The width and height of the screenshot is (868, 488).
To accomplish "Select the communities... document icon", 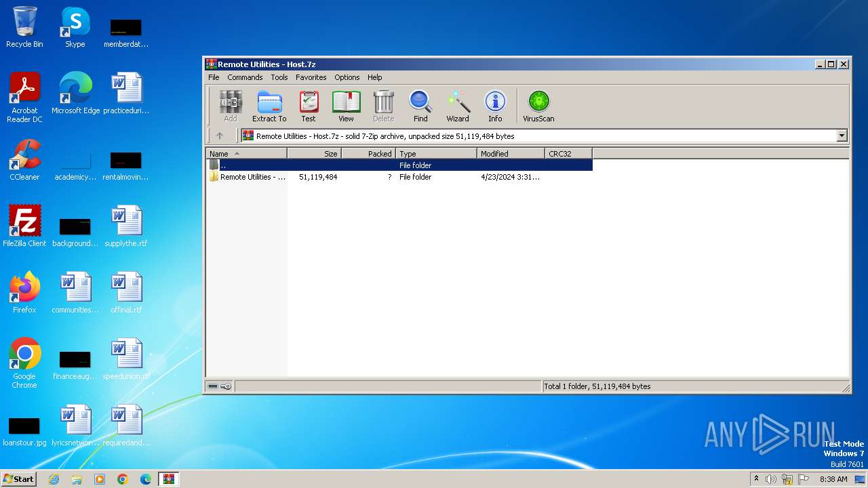I will pyautogui.click(x=75, y=293).
